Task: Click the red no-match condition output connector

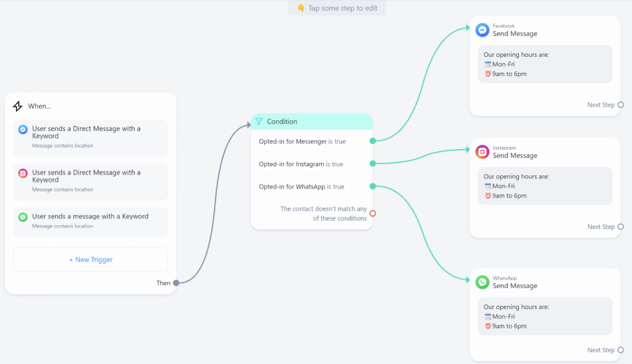Action: (x=373, y=213)
